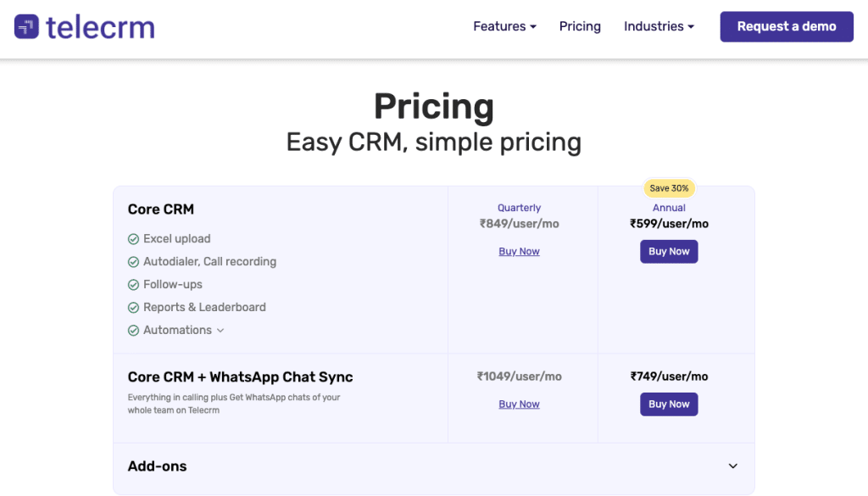Image resolution: width=868 pixels, height=496 pixels.
Task: Buy the Annual WhatsApp Chat Sync plan
Action: click(669, 404)
